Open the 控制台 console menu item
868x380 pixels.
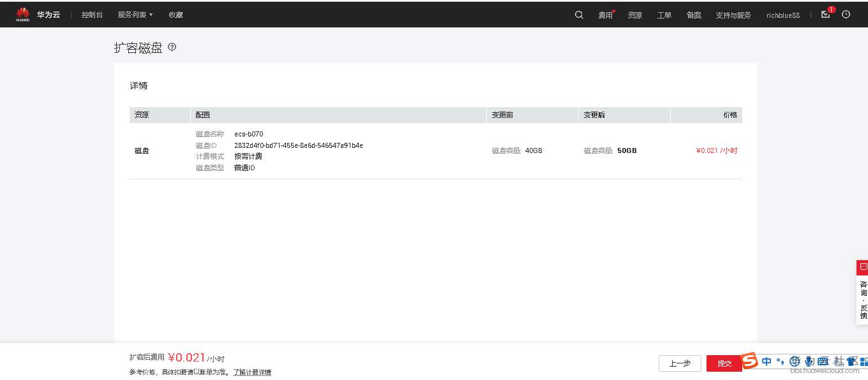click(x=92, y=15)
